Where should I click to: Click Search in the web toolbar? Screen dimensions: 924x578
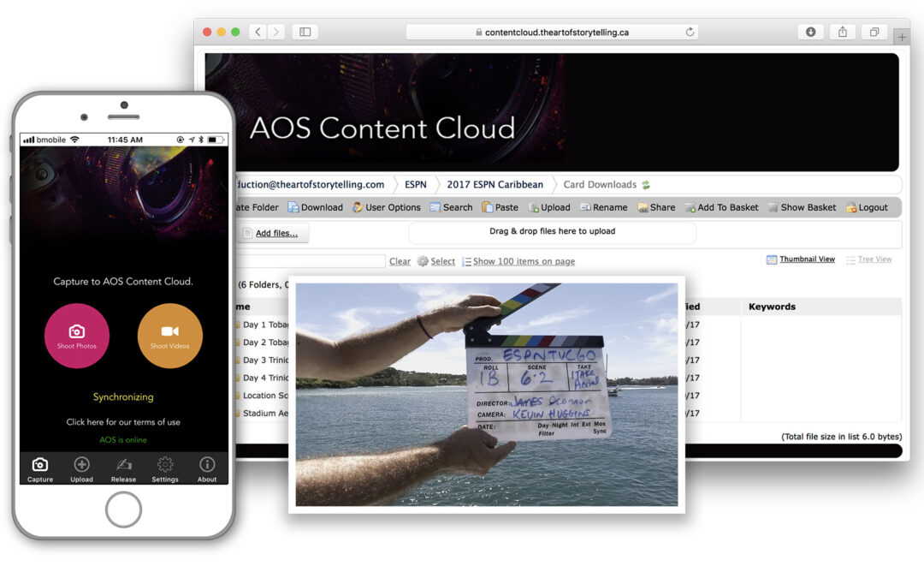(452, 207)
